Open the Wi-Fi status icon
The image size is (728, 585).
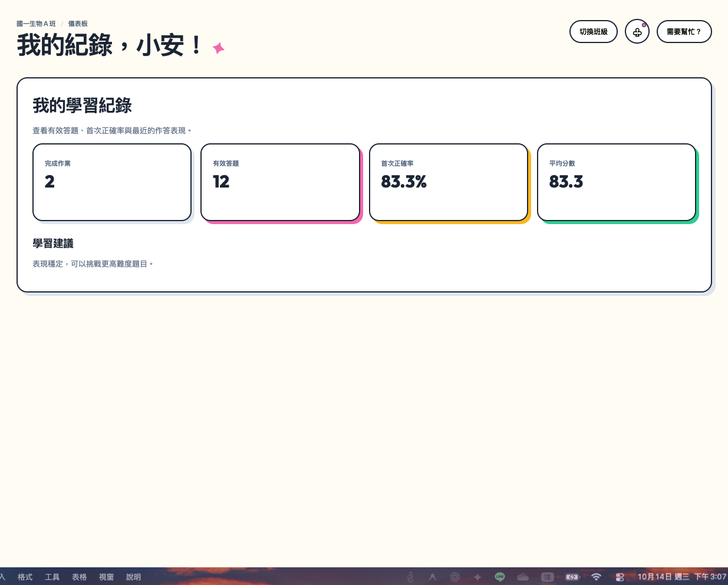596,577
